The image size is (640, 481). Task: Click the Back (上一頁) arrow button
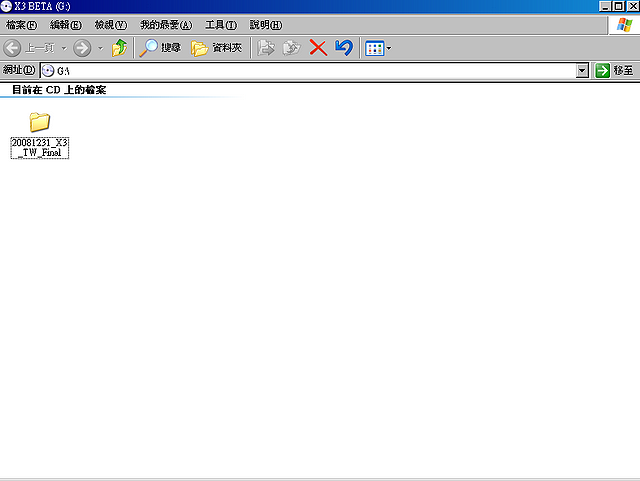[29, 48]
